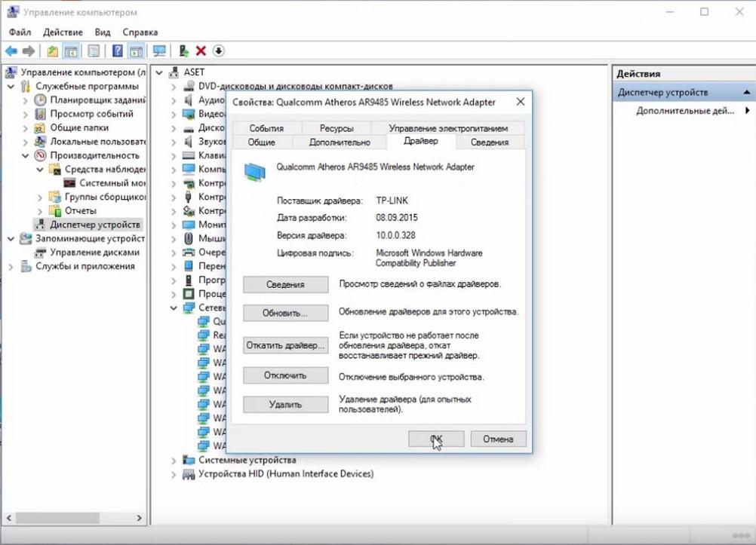Open the Вид menu

coord(102,32)
